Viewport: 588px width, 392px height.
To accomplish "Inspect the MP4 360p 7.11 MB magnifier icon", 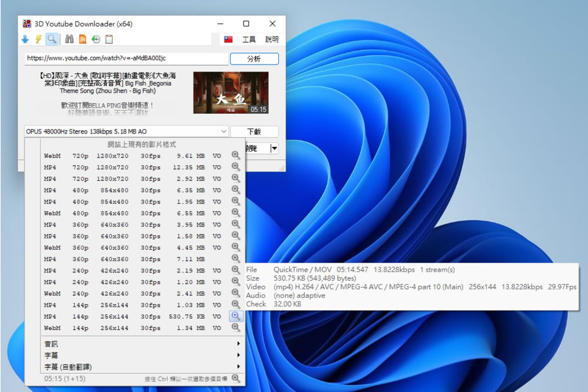I will [235, 259].
